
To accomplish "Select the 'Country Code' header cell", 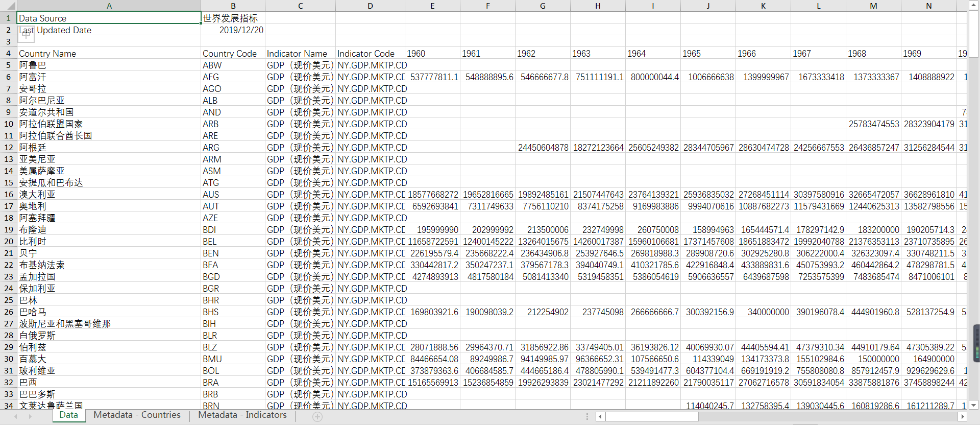I will point(233,54).
